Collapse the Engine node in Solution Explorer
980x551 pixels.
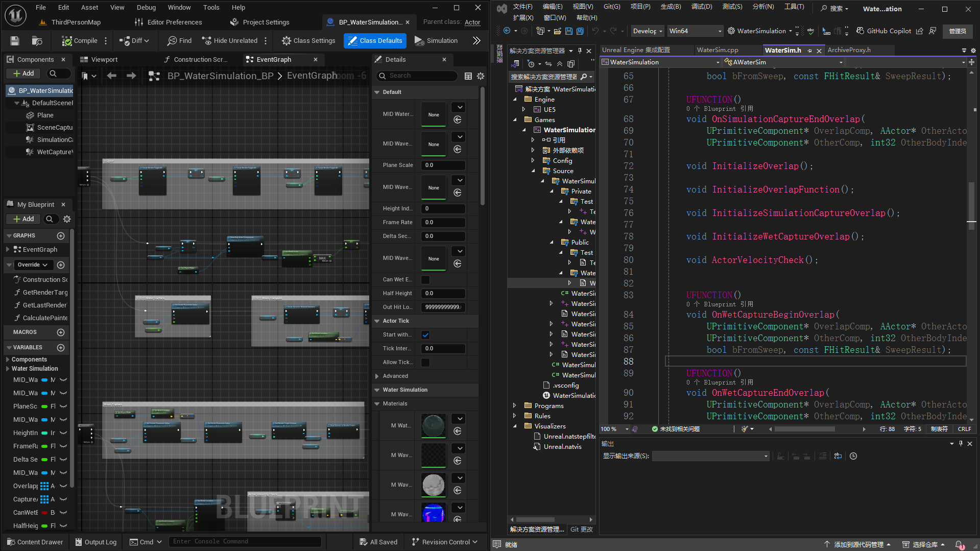[514, 100]
